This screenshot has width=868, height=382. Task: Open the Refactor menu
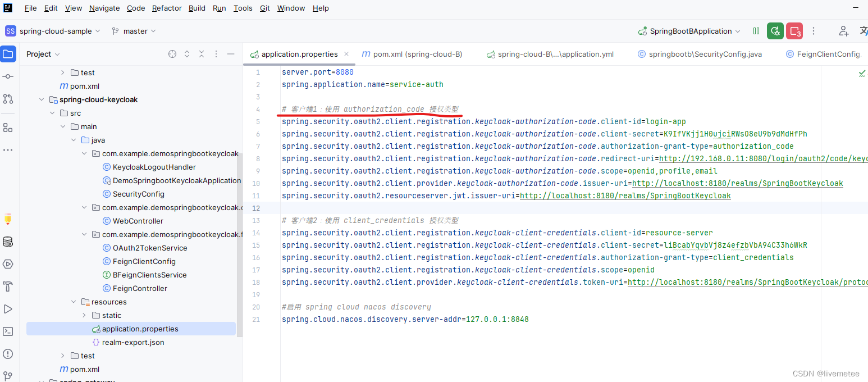(x=167, y=8)
